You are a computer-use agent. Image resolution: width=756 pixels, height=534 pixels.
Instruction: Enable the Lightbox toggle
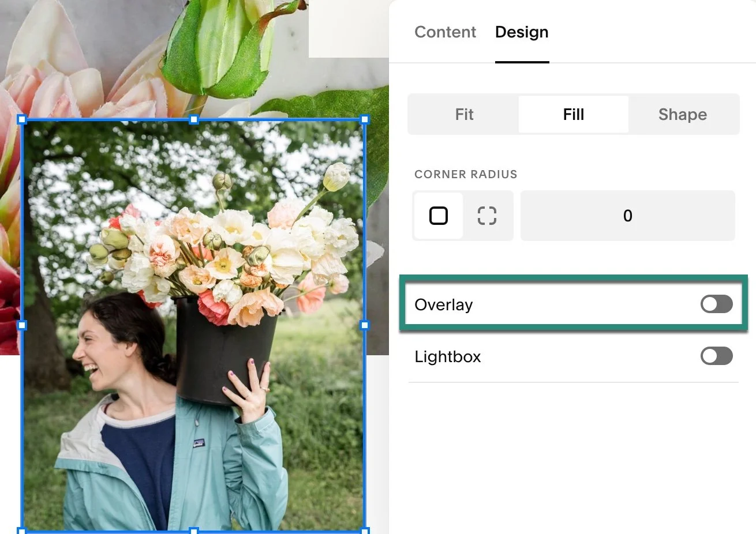[717, 356]
